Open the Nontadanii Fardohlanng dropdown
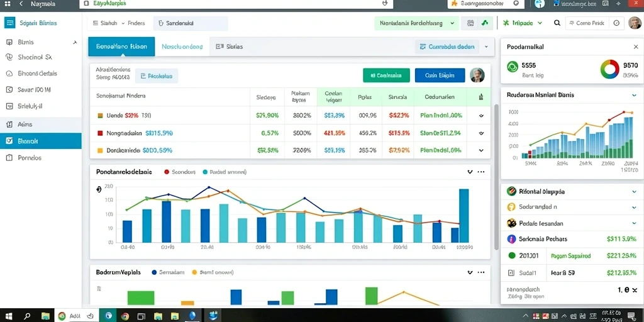The image size is (644, 322). point(416,23)
